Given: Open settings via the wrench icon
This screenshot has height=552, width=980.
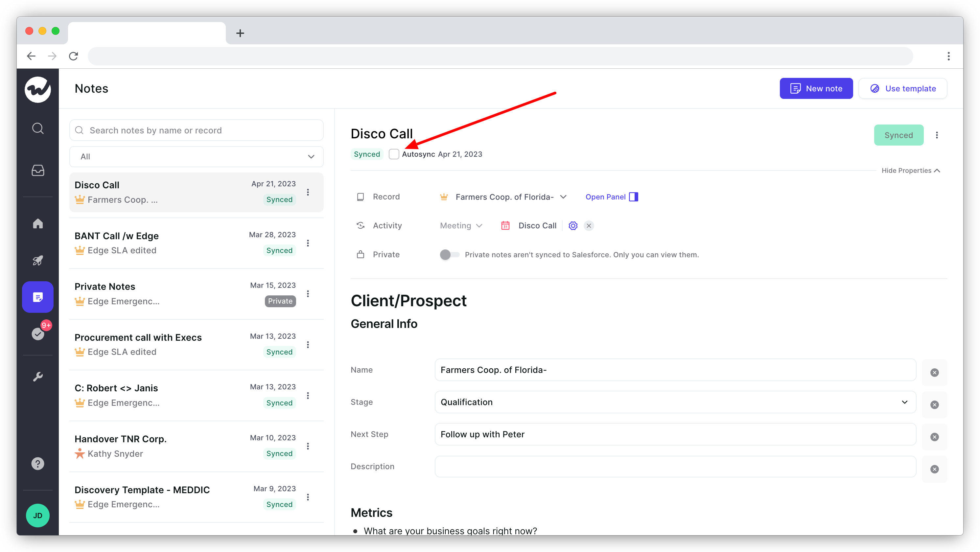Looking at the screenshot, I should click(38, 377).
